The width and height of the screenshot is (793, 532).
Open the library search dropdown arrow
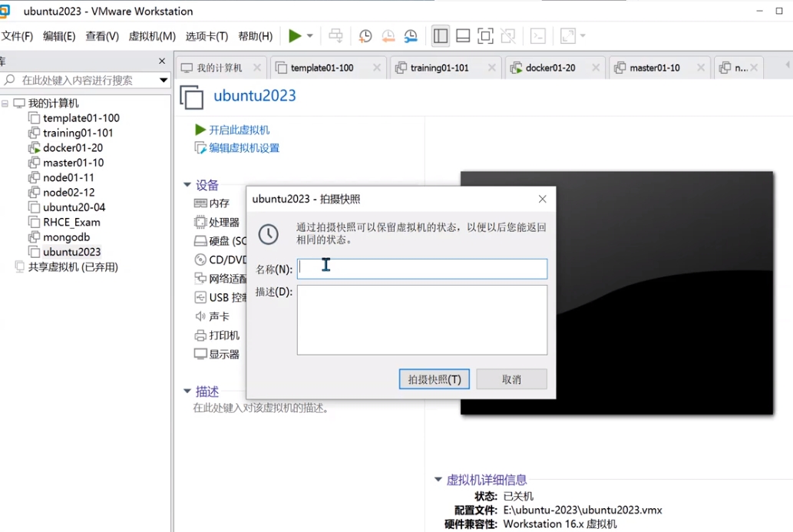pos(163,80)
